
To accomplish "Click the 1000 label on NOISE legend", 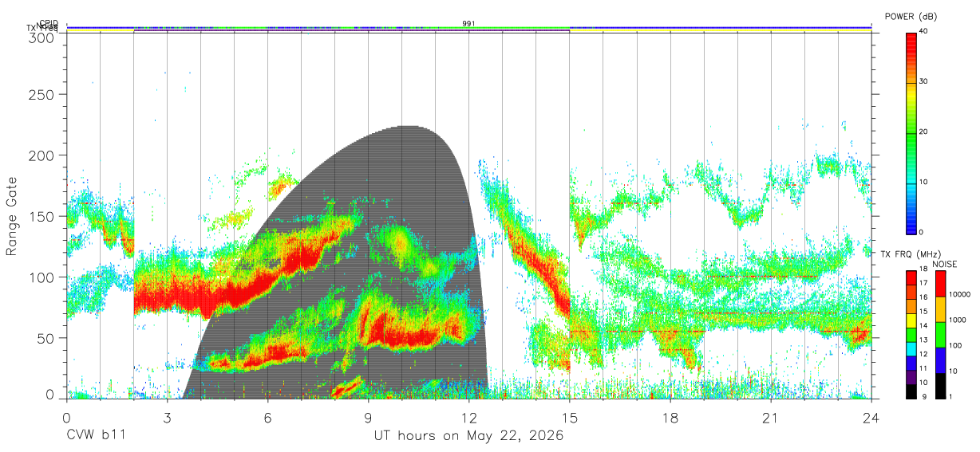I will click(956, 320).
